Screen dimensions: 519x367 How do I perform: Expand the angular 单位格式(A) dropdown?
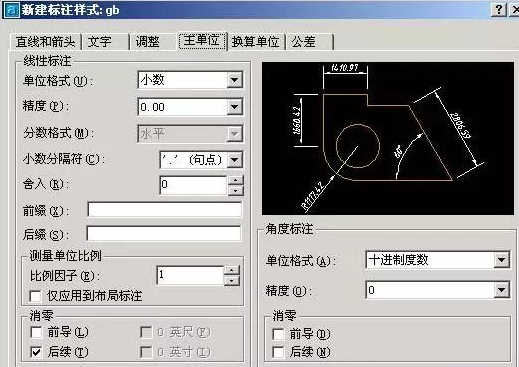(x=502, y=260)
